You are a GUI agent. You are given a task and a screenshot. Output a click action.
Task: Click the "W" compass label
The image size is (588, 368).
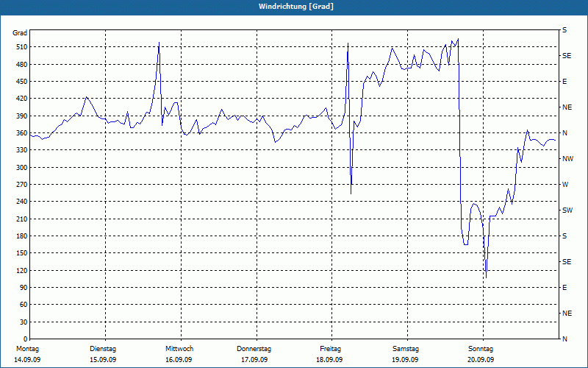(x=565, y=185)
